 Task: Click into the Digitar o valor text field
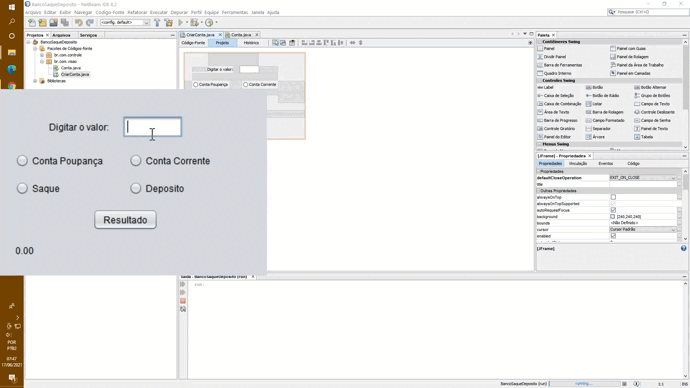pos(153,127)
